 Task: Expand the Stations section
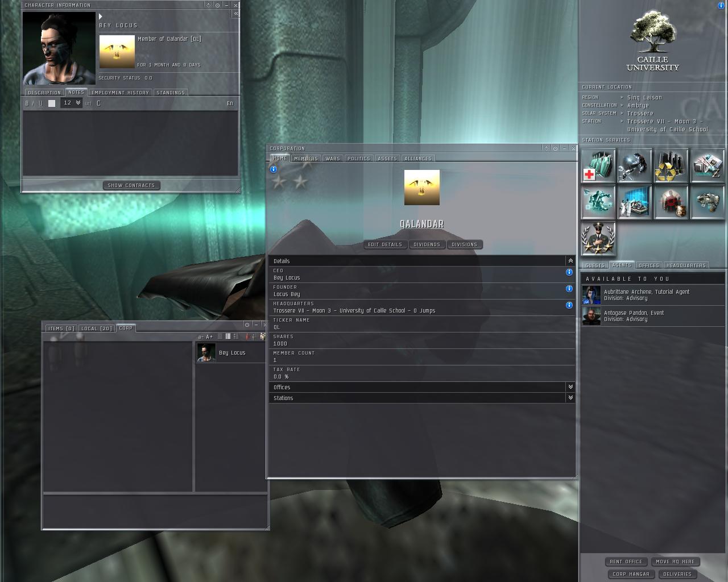point(570,398)
